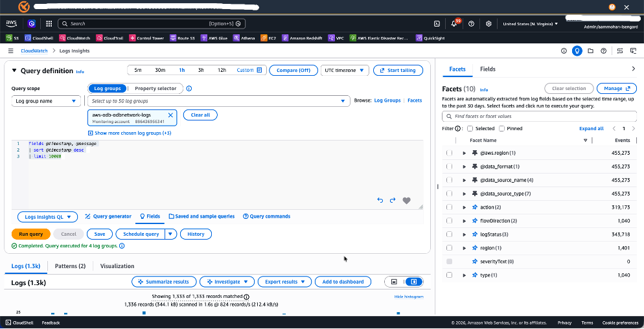Collapse the Query definition section
The width and height of the screenshot is (644, 329).
coord(14,71)
